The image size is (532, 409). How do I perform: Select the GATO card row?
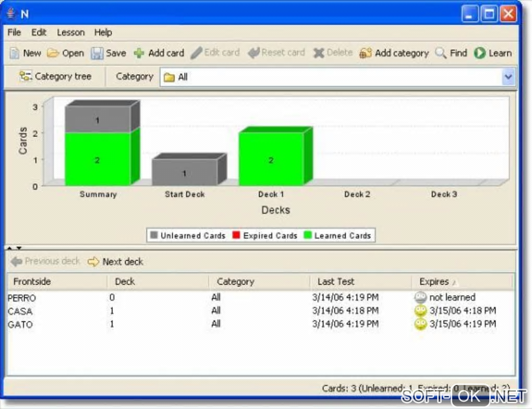click(260, 324)
